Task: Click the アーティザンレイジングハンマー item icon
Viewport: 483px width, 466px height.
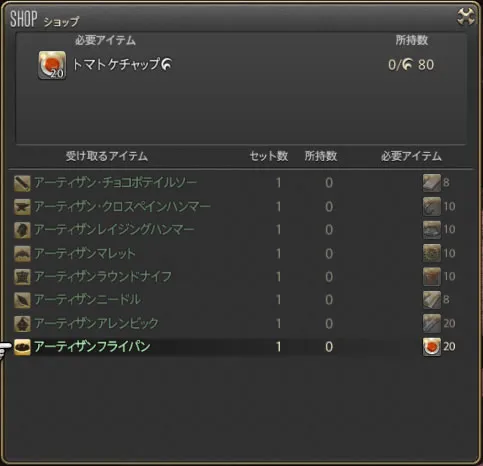Action: [22, 230]
